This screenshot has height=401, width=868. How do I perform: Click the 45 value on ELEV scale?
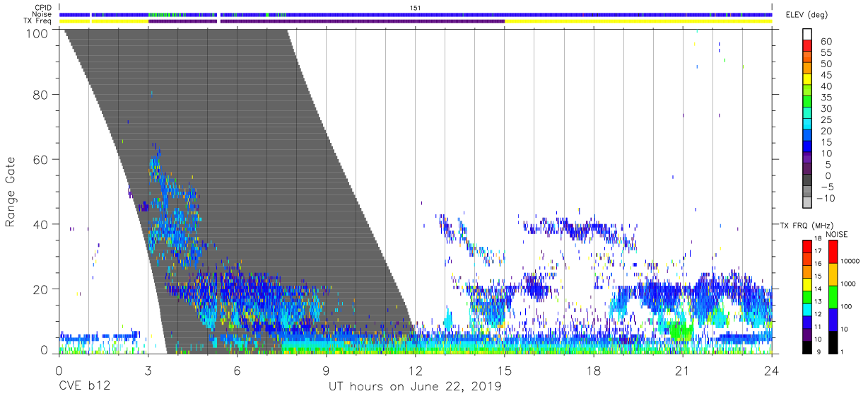[x=826, y=76]
